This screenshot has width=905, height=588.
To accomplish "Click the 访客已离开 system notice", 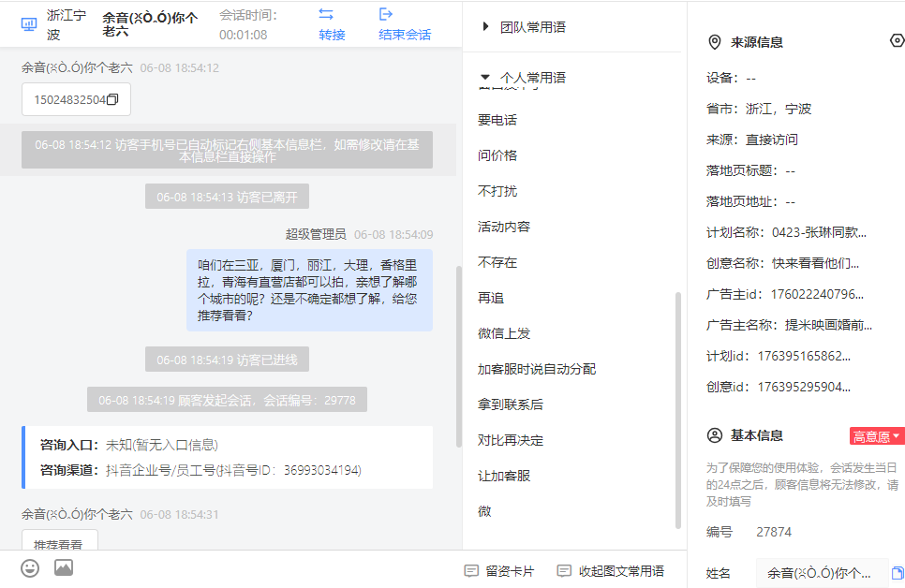I will pos(227,197).
